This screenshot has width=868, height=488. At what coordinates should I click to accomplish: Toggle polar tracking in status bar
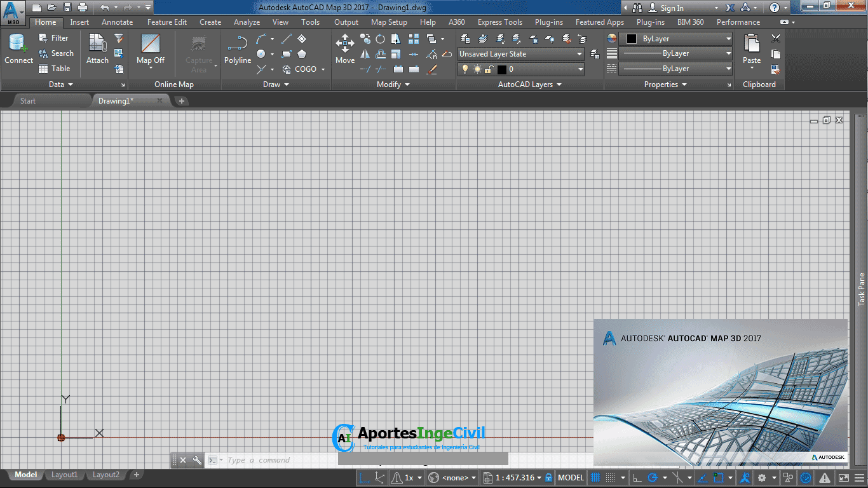tap(652, 478)
